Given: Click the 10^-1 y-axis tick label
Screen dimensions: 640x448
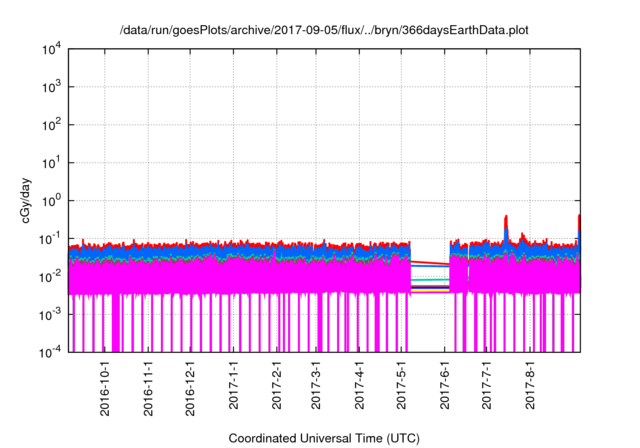Looking at the screenshot, I should coord(50,239).
